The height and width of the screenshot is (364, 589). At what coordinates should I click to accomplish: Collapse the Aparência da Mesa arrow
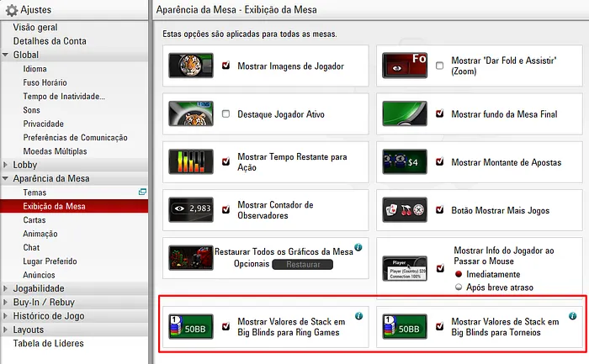(x=5, y=178)
